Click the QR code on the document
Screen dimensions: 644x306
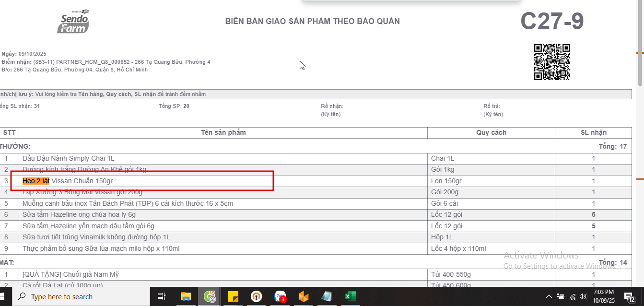(x=552, y=62)
